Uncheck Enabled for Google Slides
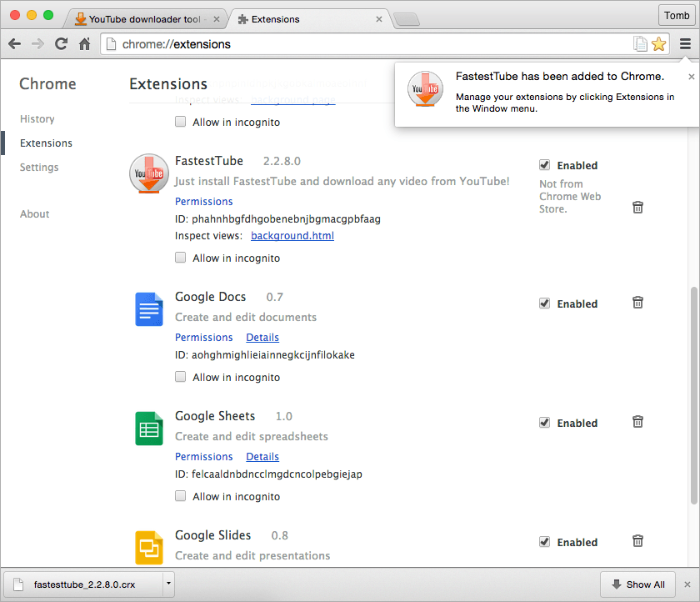The image size is (700, 602). [x=544, y=542]
